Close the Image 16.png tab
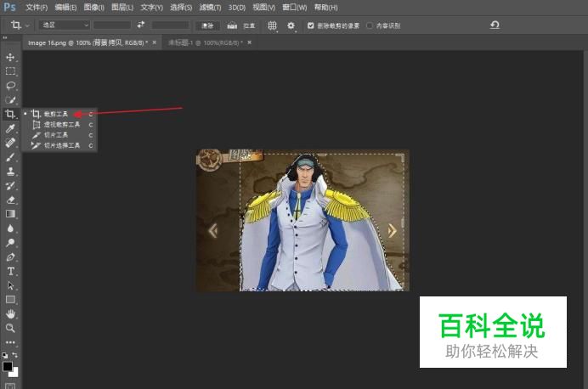 point(154,42)
